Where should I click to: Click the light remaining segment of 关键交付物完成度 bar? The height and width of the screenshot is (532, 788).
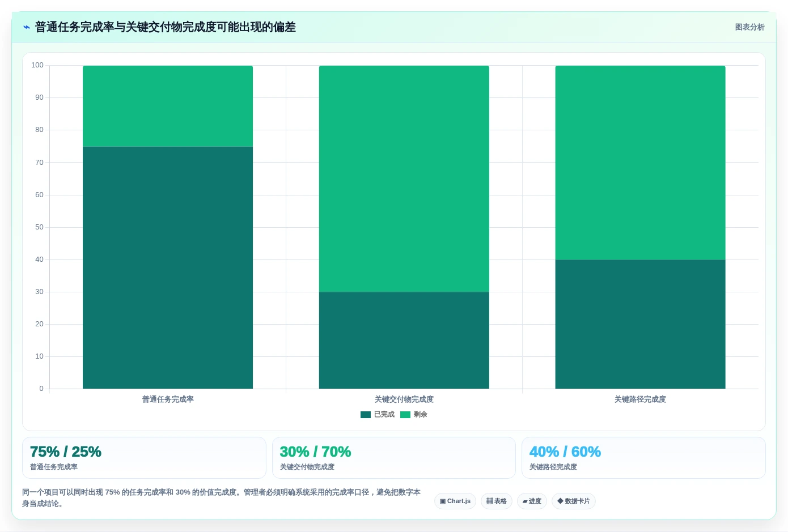(404, 179)
